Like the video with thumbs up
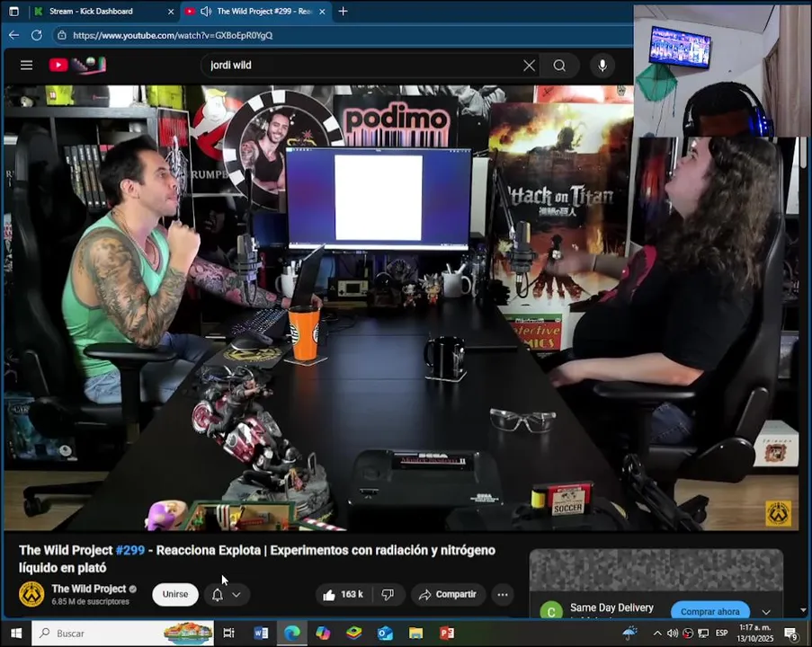 (x=343, y=594)
